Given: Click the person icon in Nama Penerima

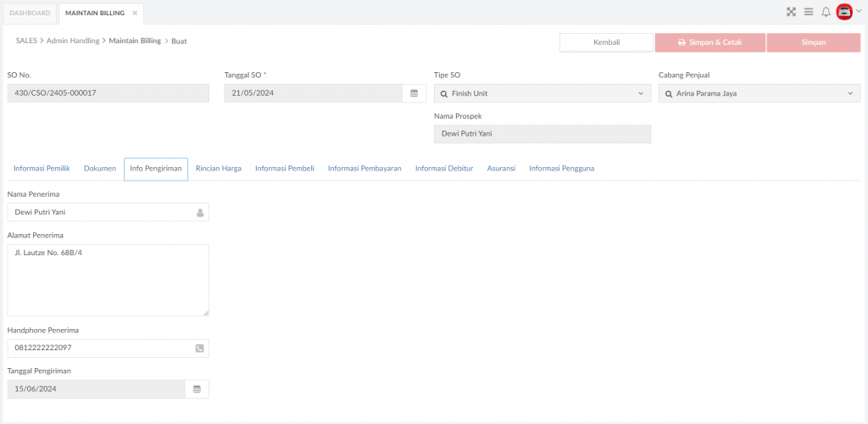Looking at the screenshot, I should 200,213.
